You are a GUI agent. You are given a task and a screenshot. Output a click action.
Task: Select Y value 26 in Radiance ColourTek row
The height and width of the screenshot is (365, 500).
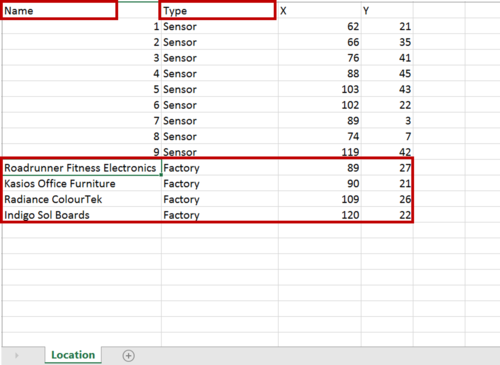point(387,199)
